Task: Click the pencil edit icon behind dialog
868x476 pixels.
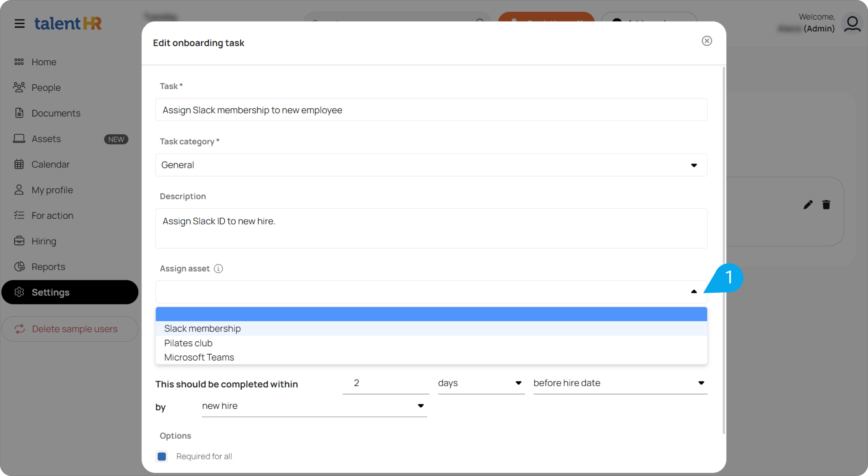Action: click(x=808, y=204)
